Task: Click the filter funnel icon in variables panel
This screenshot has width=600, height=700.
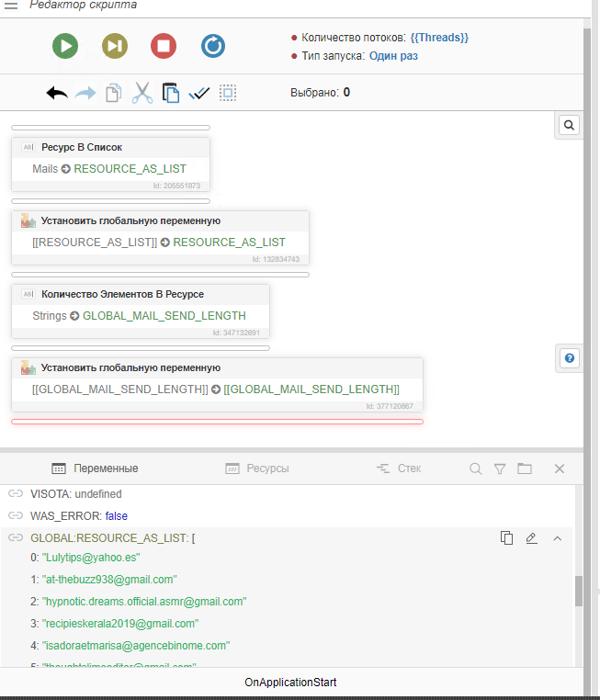Action: 500,469
